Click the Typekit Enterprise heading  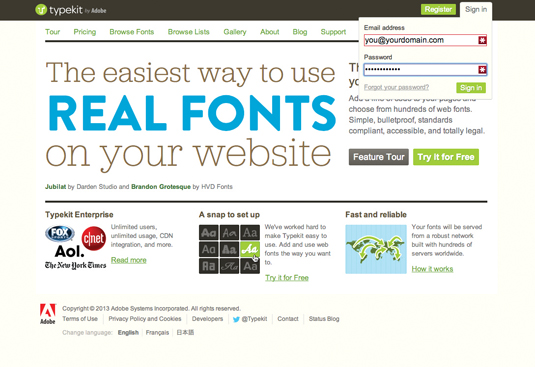(x=79, y=215)
